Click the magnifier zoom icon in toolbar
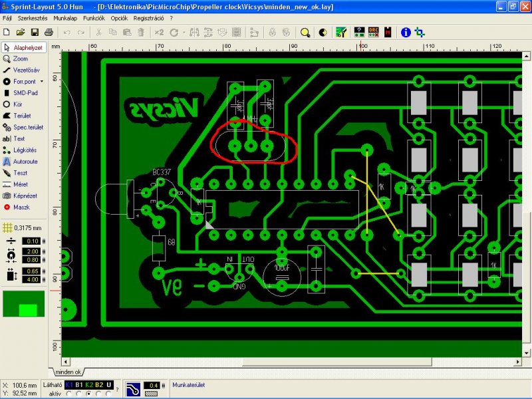The width and height of the screenshot is (532, 399). point(305,33)
